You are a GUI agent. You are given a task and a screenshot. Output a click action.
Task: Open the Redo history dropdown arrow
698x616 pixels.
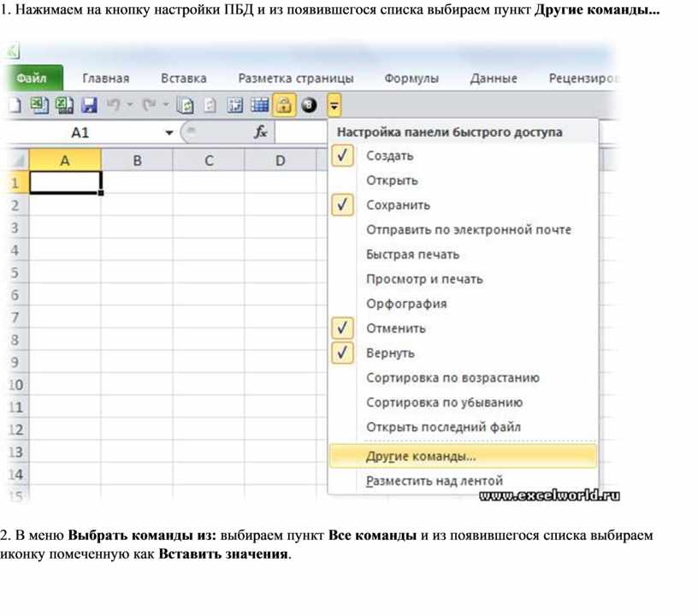coord(166,105)
